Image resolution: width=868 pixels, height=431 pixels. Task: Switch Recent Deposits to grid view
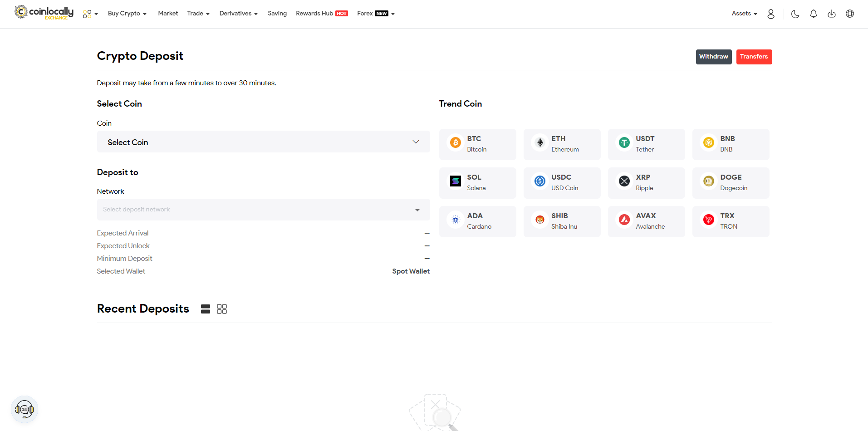[x=222, y=309]
